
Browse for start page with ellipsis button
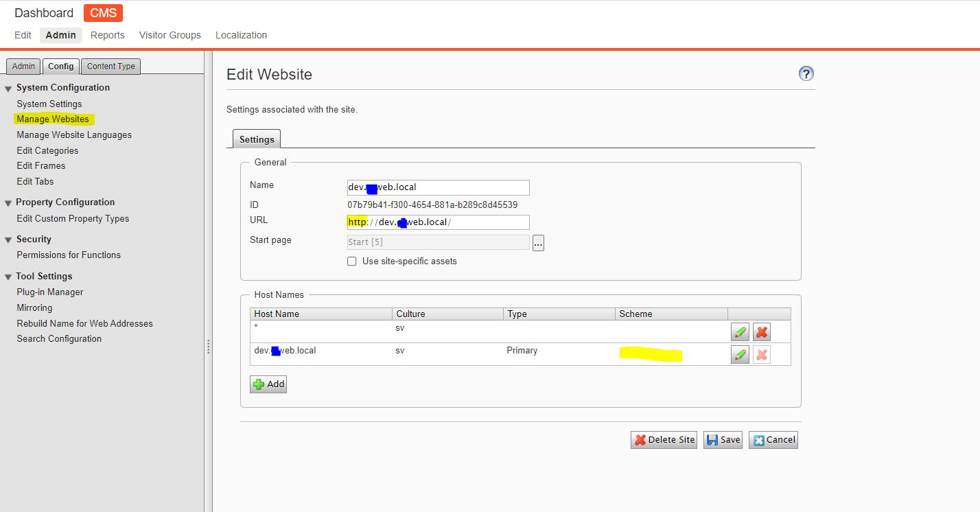(x=538, y=243)
